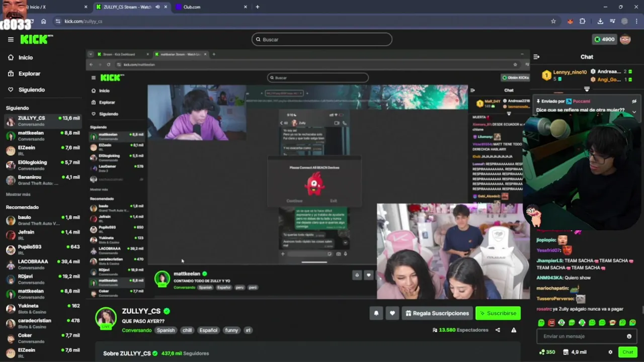This screenshot has width=644, height=362.
Task: Select the chill tag
Action: click(x=187, y=330)
